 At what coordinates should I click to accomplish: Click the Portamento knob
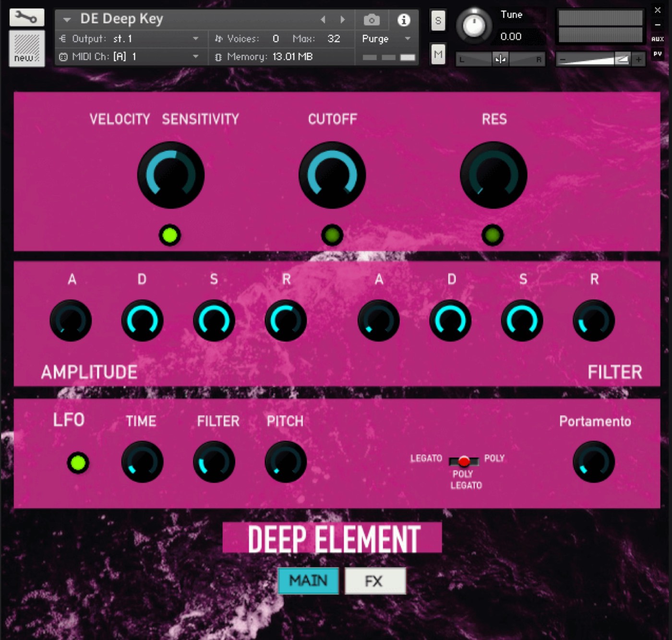[x=594, y=462]
